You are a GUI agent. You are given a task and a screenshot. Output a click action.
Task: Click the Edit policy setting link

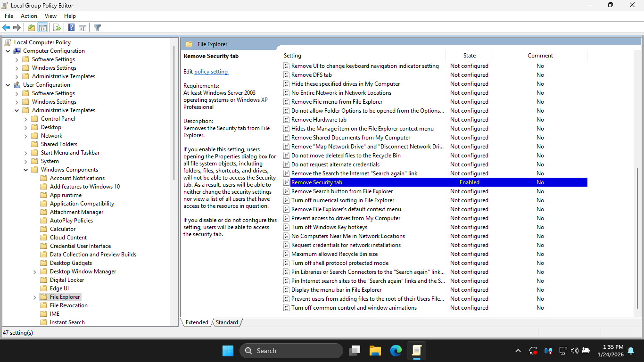point(211,72)
